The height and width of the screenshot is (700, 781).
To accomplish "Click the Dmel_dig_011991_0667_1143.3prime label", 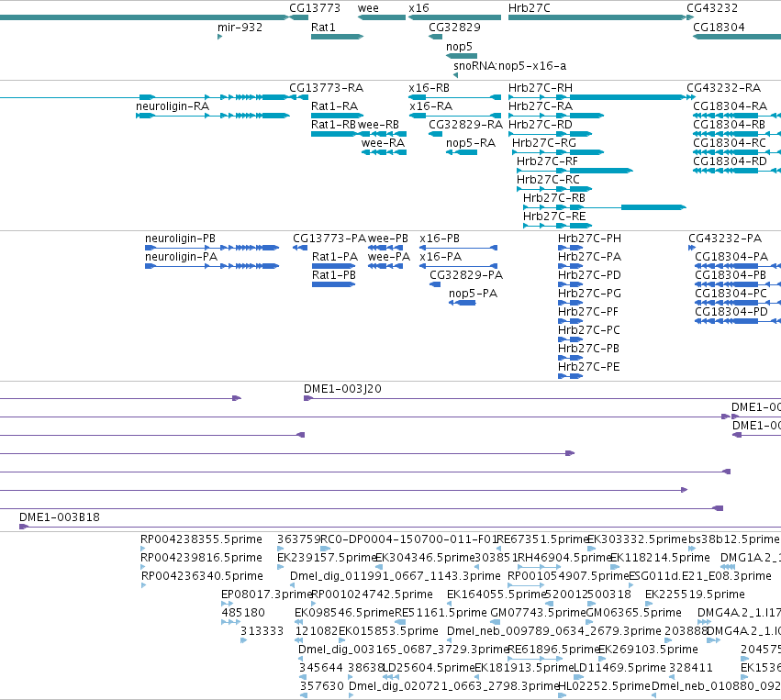I will coord(395,576).
